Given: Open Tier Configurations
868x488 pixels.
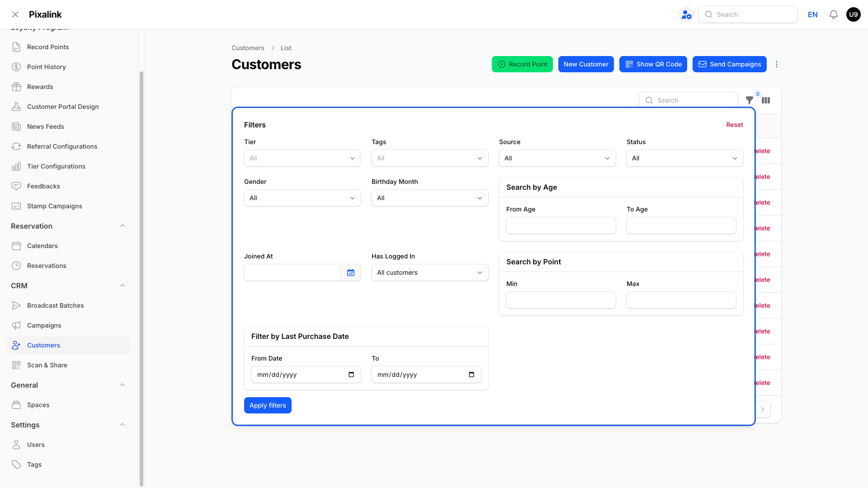Looking at the screenshot, I should 69,166.
